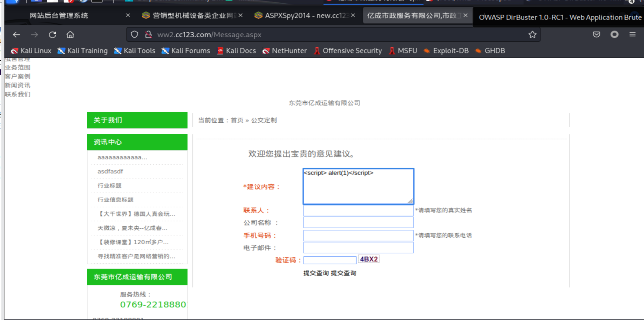Image resolution: width=644 pixels, height=320 pixels.
Task: Close the 亿成市政服务有限公司 tab
Action: (x=465, y=15)
